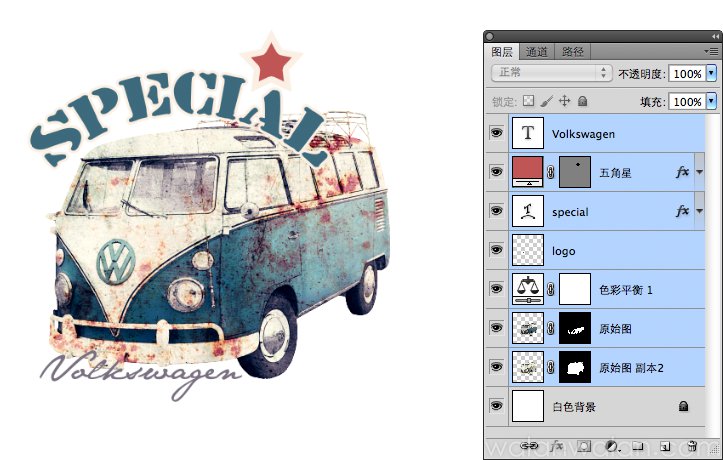Lock transparent pixels icon
Screen dimensions: 723x460
(530, 101)
